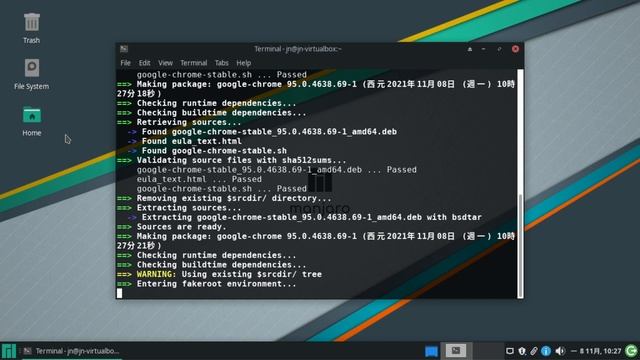Image resolution: width=640 pixels, height=360 pixels.
Task: Open the Edit menu in Terminal
Action: 144,63
